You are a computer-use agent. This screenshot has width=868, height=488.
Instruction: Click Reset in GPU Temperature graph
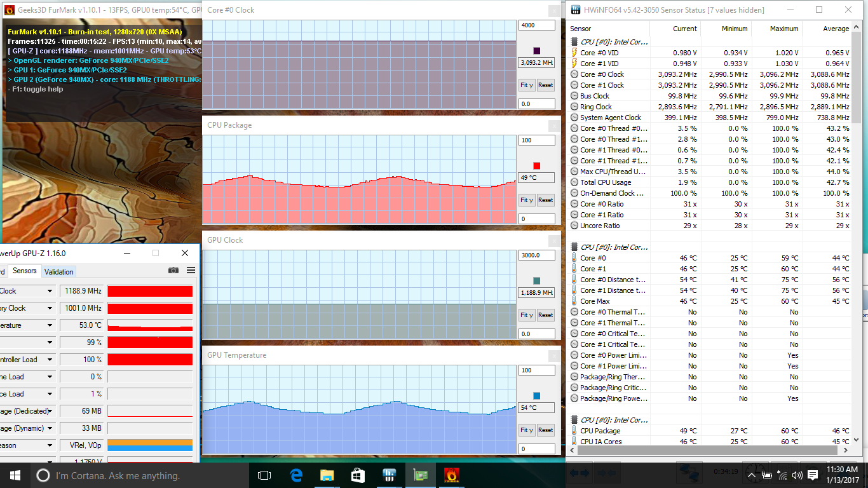point(546,430)
